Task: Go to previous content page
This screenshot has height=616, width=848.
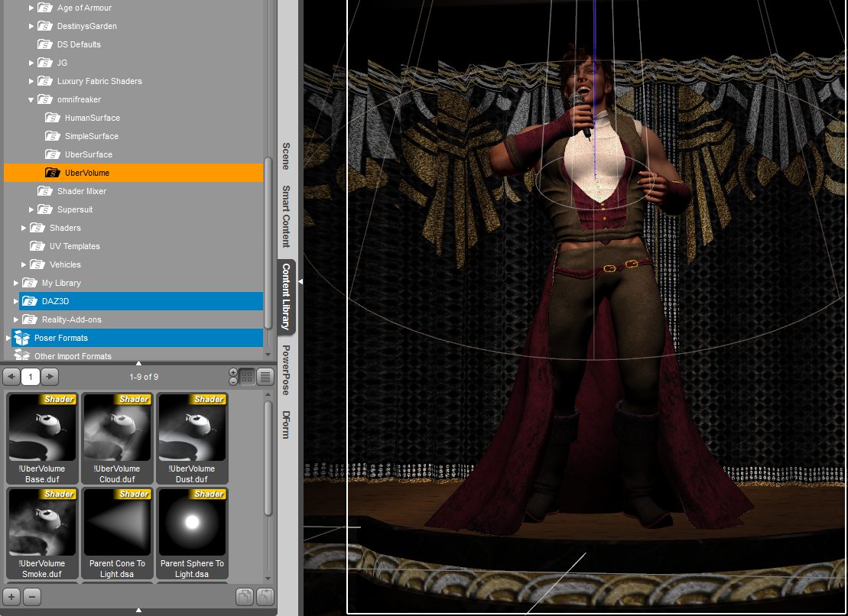Action: click(11, 377)
